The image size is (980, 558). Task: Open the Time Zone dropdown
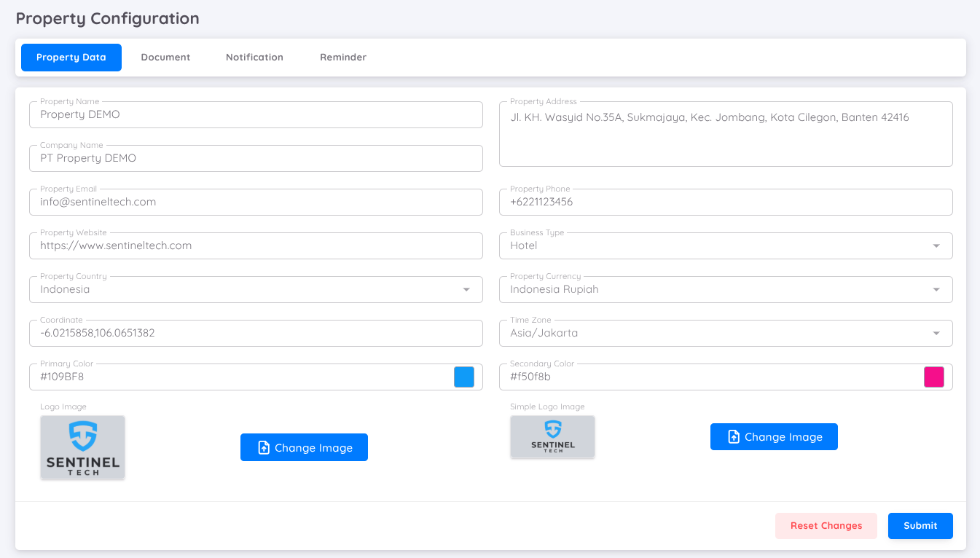coord(937,333)
